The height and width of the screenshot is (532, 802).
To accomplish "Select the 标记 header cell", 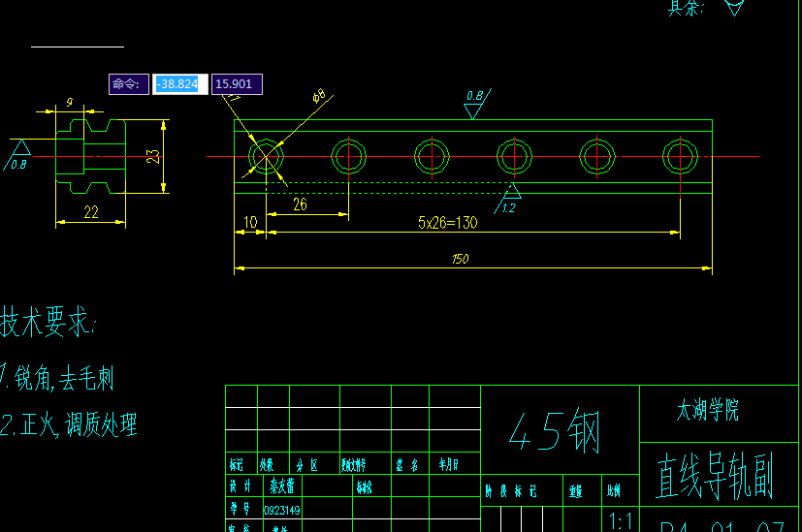I will point(237,464).
